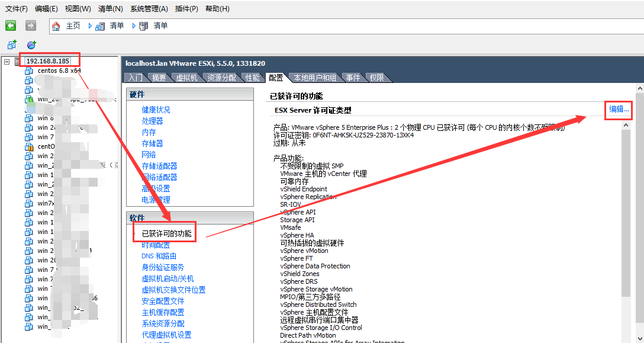This screenshot has height=343, width=644.
Task: Open the 网络 hardware link
Action: coord(149,155)
